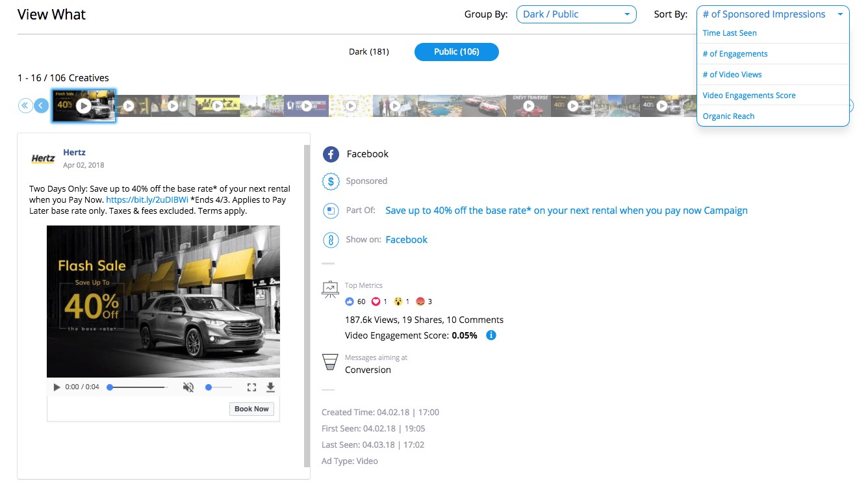Open the Save up to 40% campaign link
The height and width of the screenshot is (490, 868).
pyautogui.click(x=567, y=211)
